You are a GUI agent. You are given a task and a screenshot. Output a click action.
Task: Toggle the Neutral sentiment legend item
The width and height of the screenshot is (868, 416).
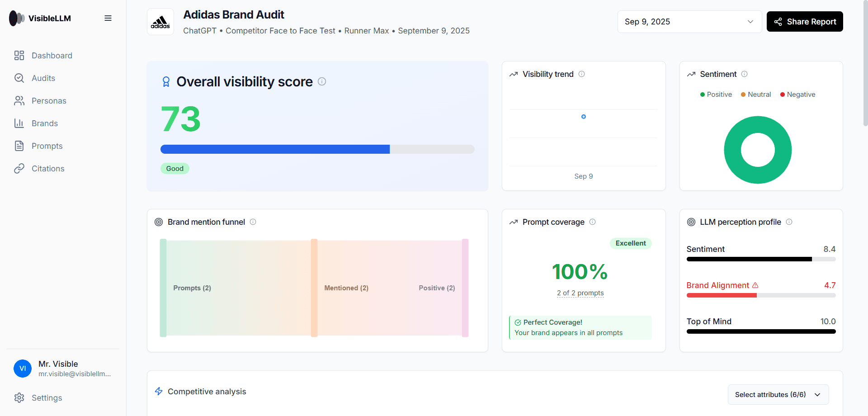click(x=756, y=95)
